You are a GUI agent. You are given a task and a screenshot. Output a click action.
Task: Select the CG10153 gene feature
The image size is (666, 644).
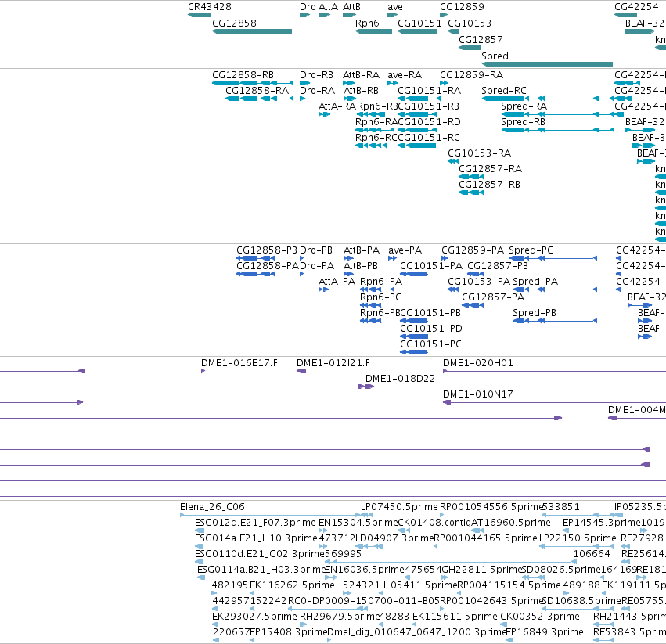click(x=453, y=31)
